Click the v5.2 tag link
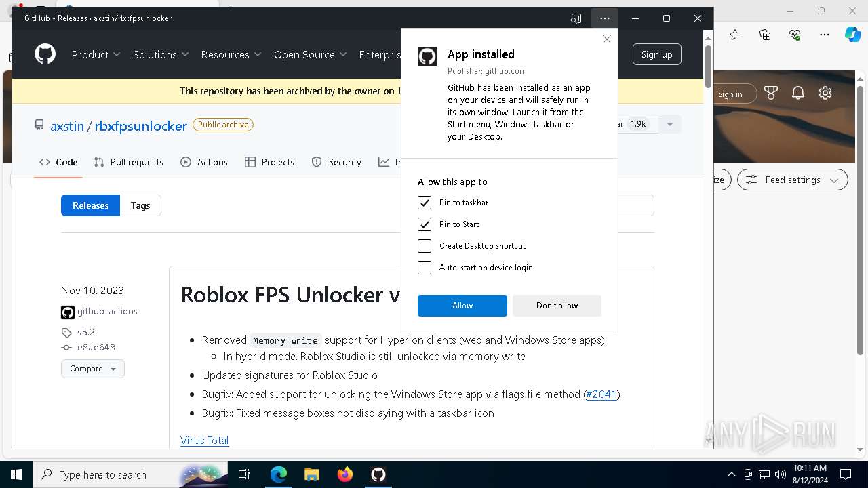The width and height of the screenshot is (868, 488). 85,333
